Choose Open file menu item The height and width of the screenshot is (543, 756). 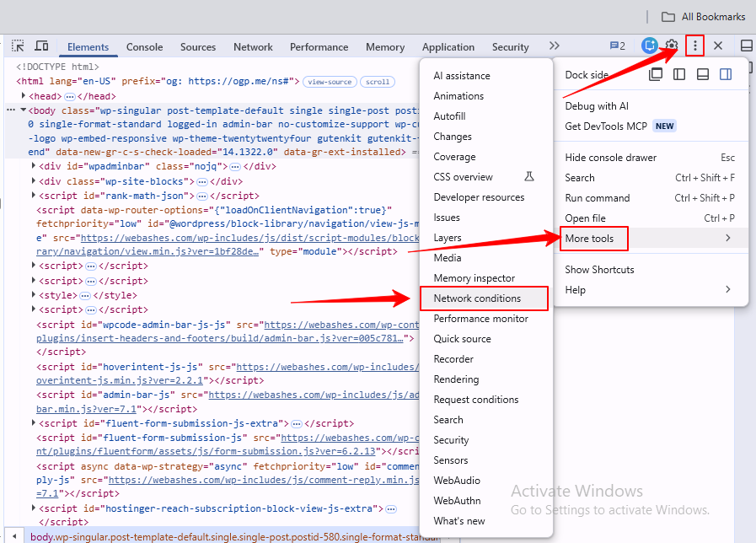[650, 218]
